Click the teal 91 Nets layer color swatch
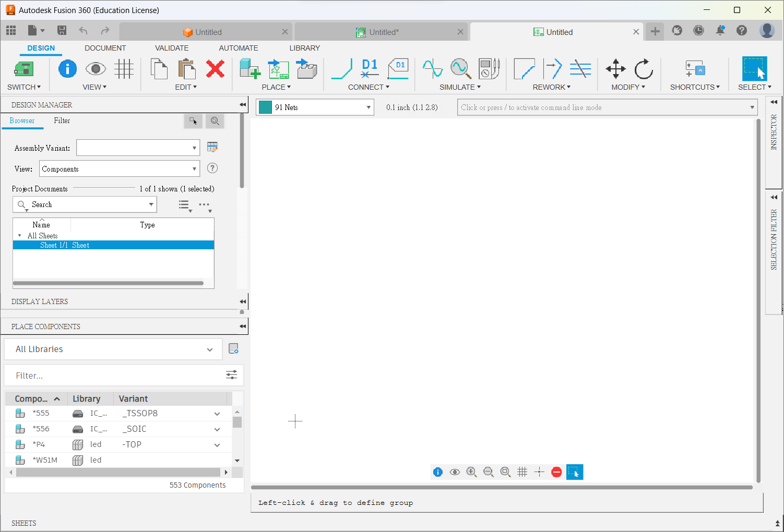 266,107
